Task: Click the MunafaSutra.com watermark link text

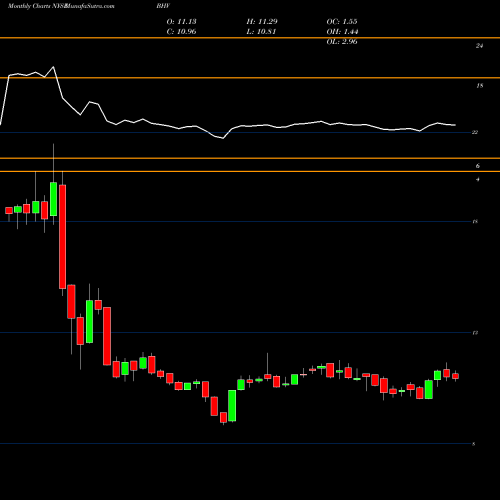Action: coord(90,6)
